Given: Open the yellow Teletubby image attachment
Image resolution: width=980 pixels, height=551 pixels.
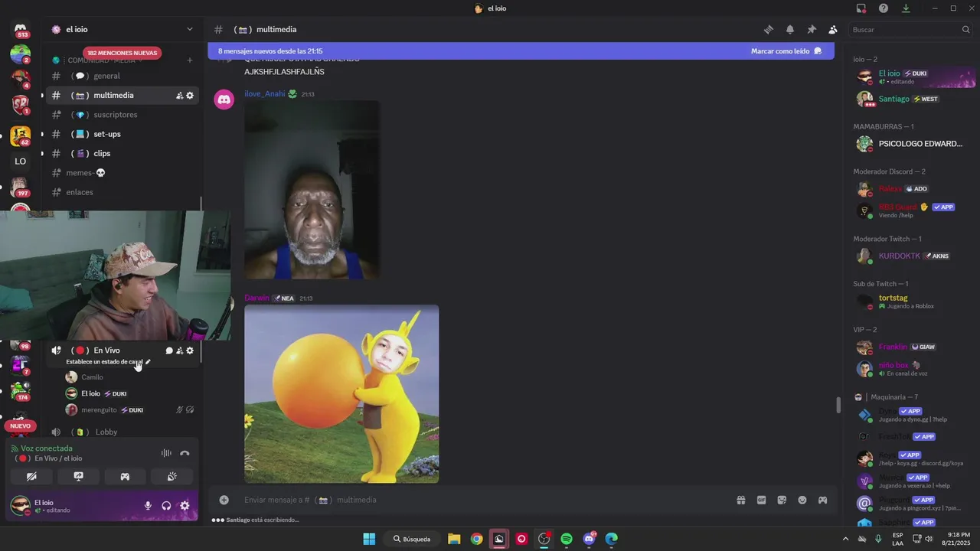Looking at the screenshot, I should point(341,394).
